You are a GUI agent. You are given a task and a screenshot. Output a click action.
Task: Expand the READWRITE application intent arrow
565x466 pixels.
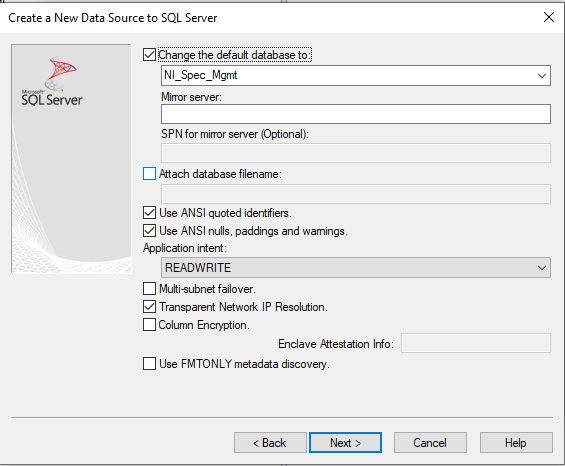tap(542, 268)
